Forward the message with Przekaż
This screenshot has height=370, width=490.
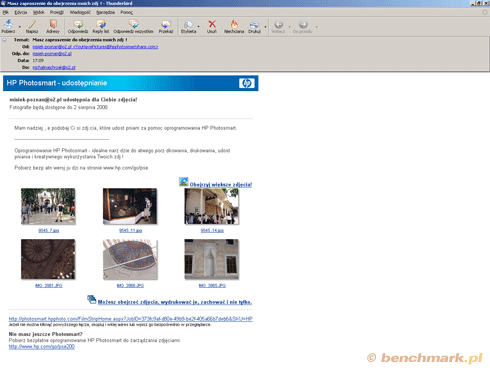[166, 26]
